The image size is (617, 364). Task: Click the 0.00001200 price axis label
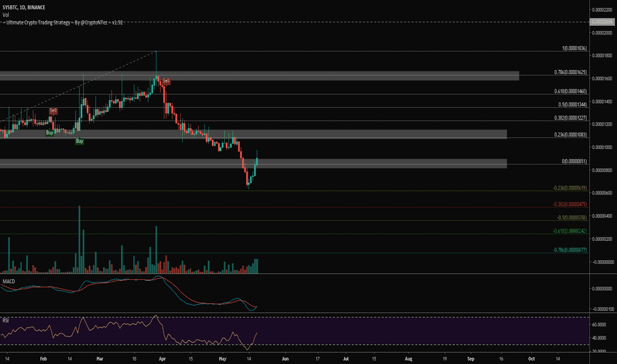pos(602,124)
